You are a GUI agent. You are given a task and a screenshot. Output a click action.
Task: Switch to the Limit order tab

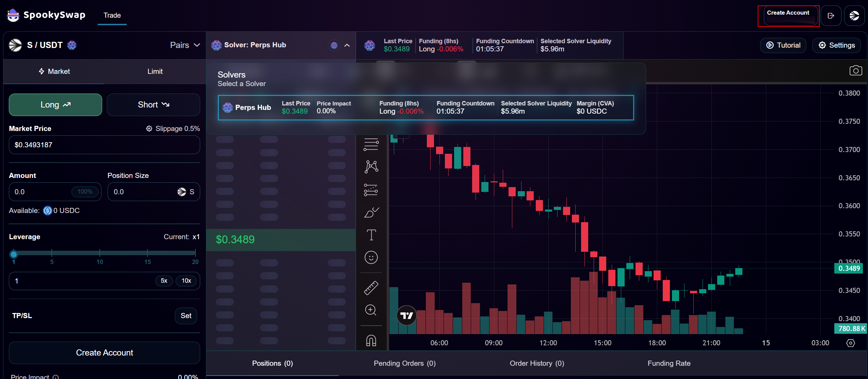click(155, 71)
